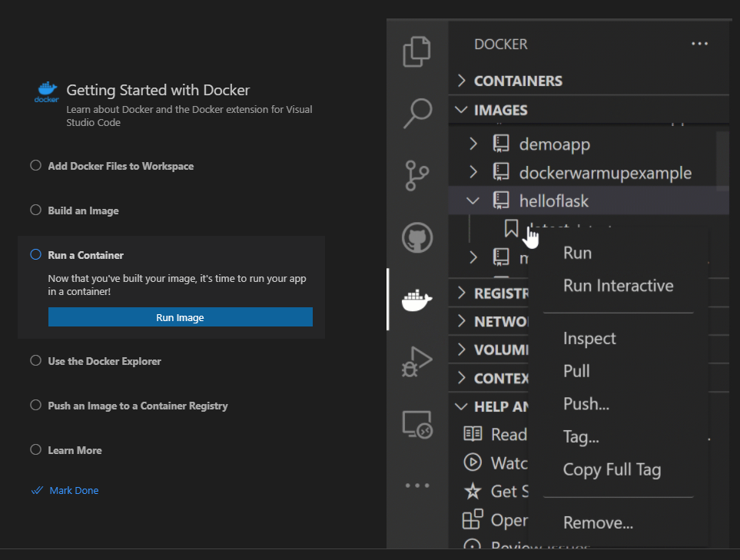
Task: Click Remove... in the context menu
Action: pyautogui.click(x=598, y=523)
